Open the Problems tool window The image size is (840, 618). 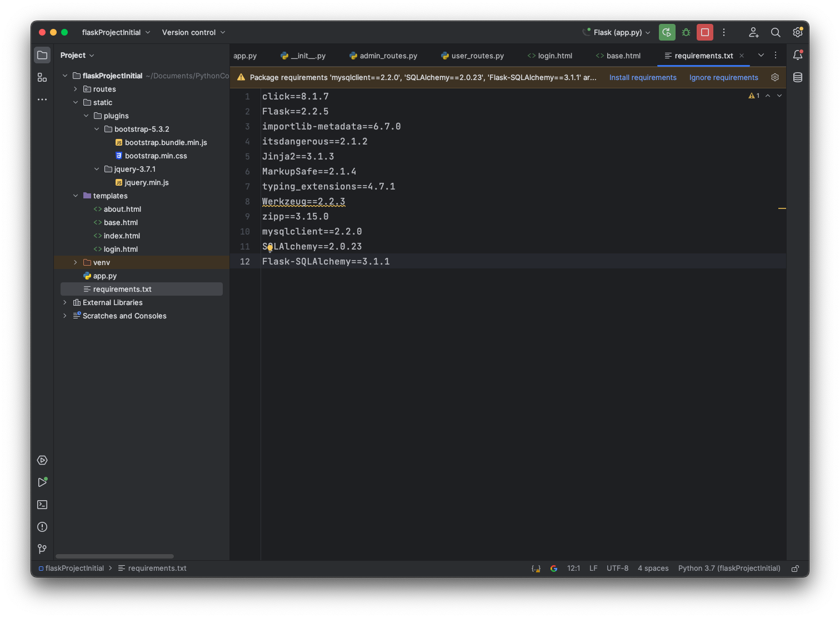pyautogui.click(x=42, y=527)
